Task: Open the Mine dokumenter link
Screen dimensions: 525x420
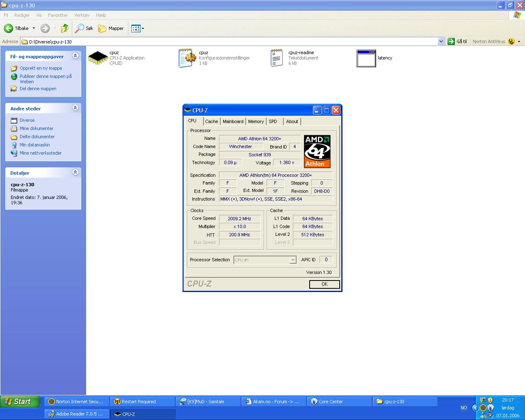Action: (x=37, y=128)
